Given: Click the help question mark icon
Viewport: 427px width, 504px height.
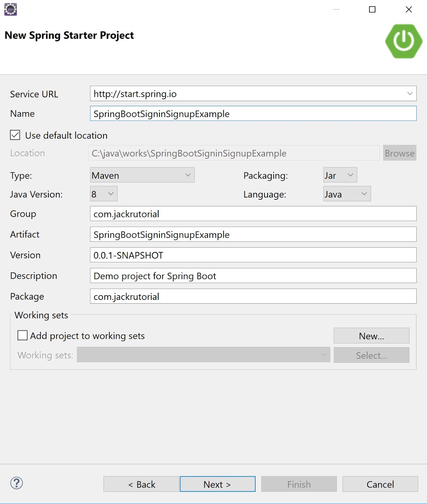Looking at the screenshot, I should pyautogui.click(x=16, y=483).
